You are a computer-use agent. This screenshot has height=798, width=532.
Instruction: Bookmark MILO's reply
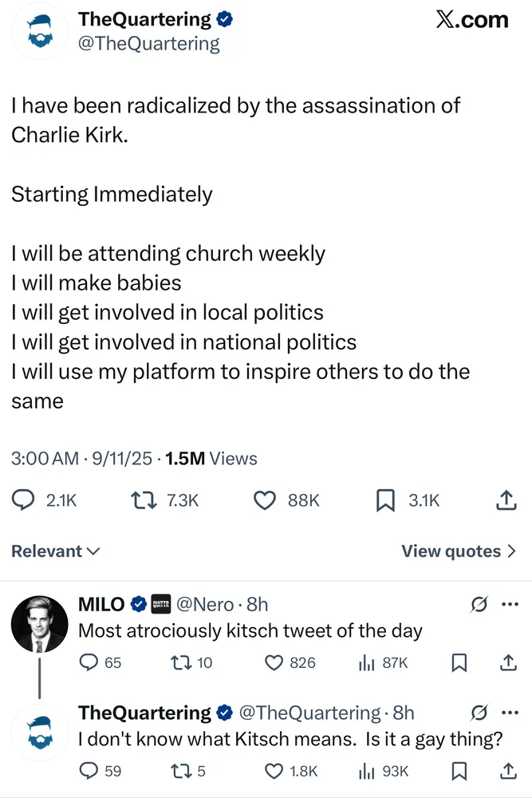(459, 662)
